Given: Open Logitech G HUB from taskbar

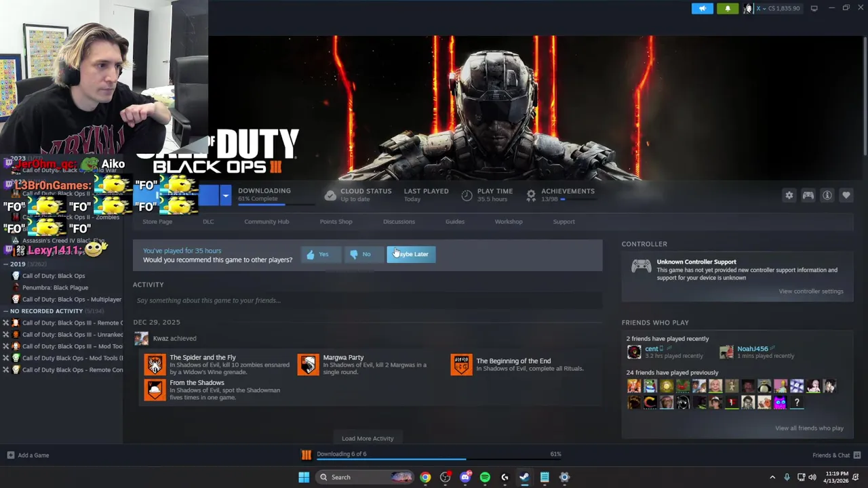Looking at the screenshot, I should 505,477.
